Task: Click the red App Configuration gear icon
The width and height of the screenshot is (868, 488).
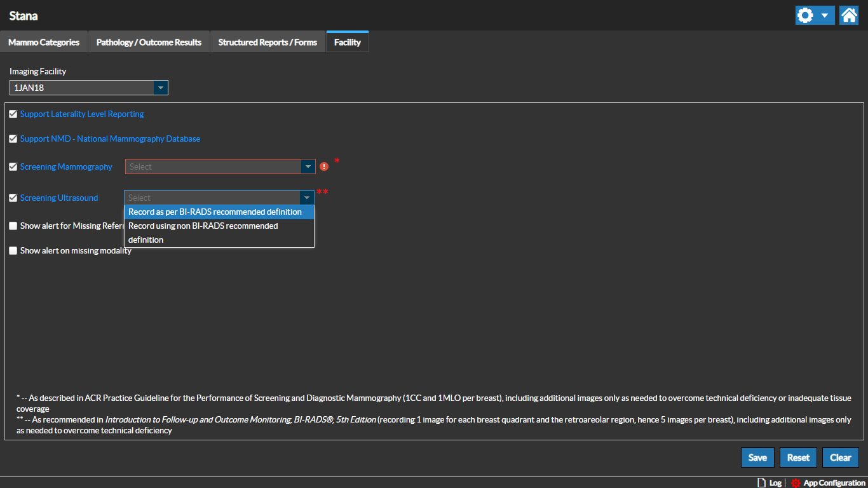Action: (x=796, y=483)
